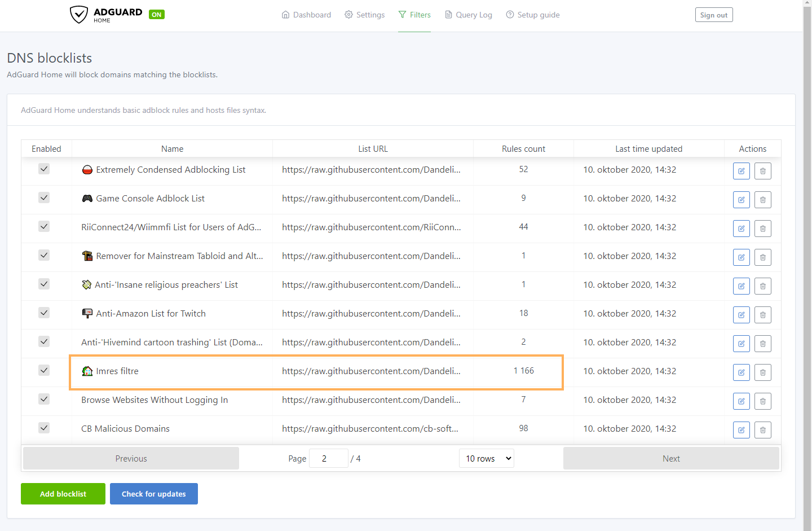Delete the CB Malicious Domains list
The width and height of the screenshot is (812, 531).
tap(763, 430)
